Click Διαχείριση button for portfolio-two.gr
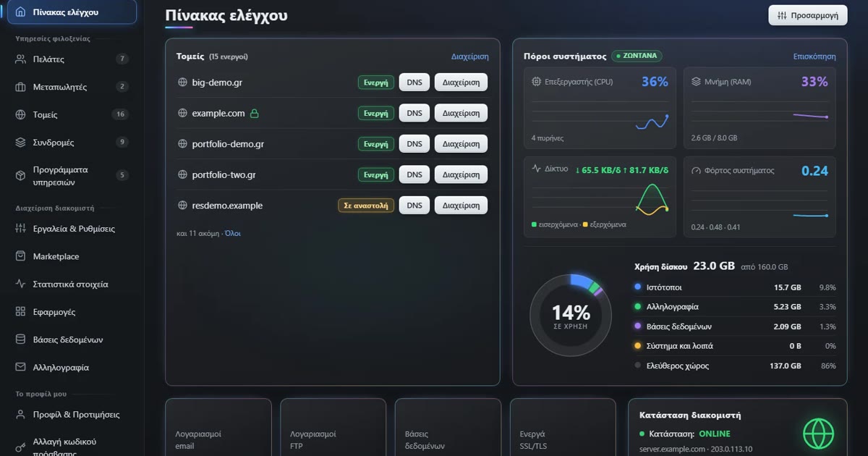Screen dimensions: 868x456 (461, 174)
